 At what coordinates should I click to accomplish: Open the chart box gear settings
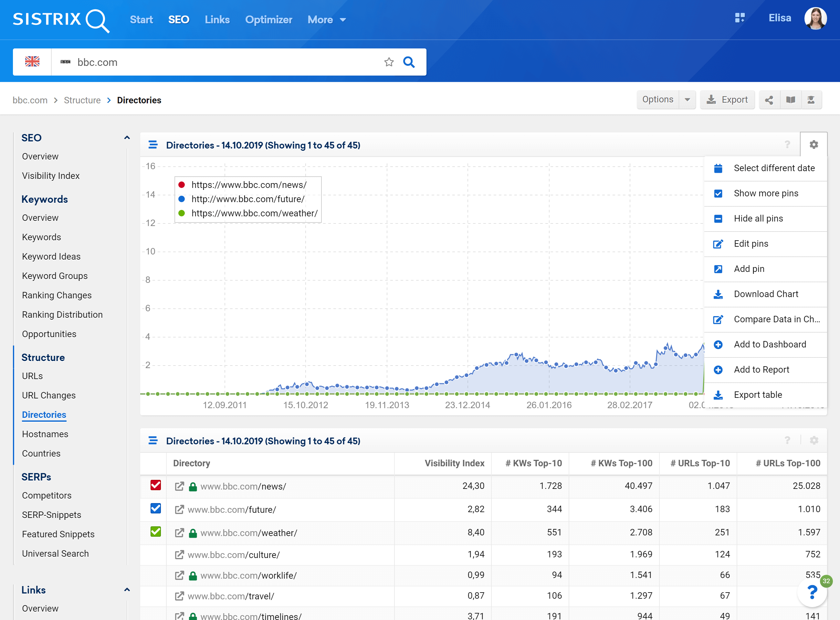(x=814, y=144)
